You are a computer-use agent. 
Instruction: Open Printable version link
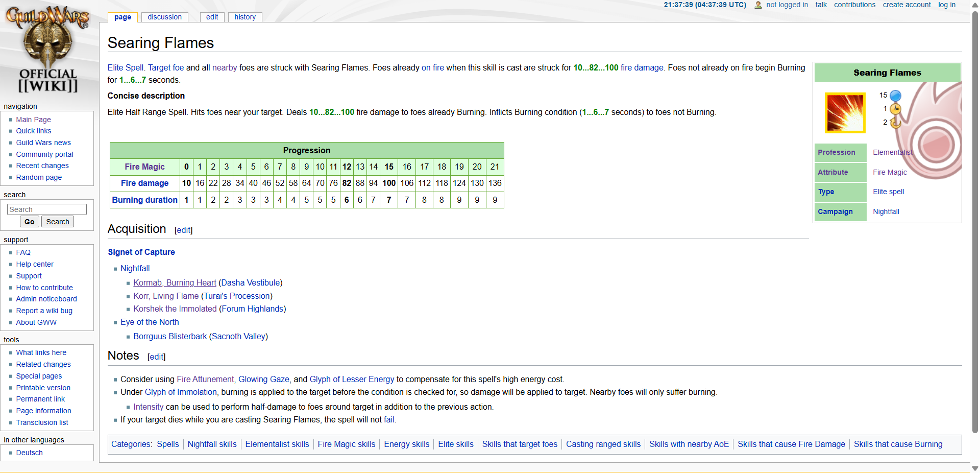(x=43, y=388)
